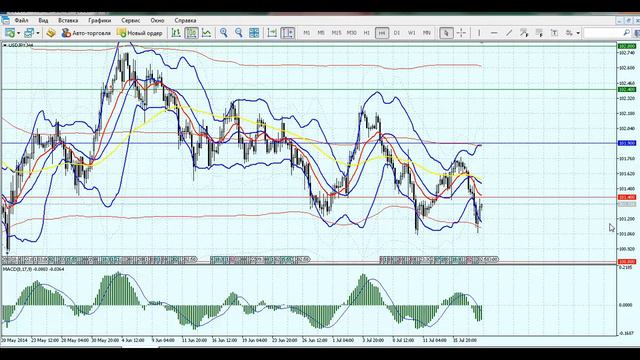Click the USDJPY,H4 chart title label
640x360 pixels.
(x=21, y=45)
